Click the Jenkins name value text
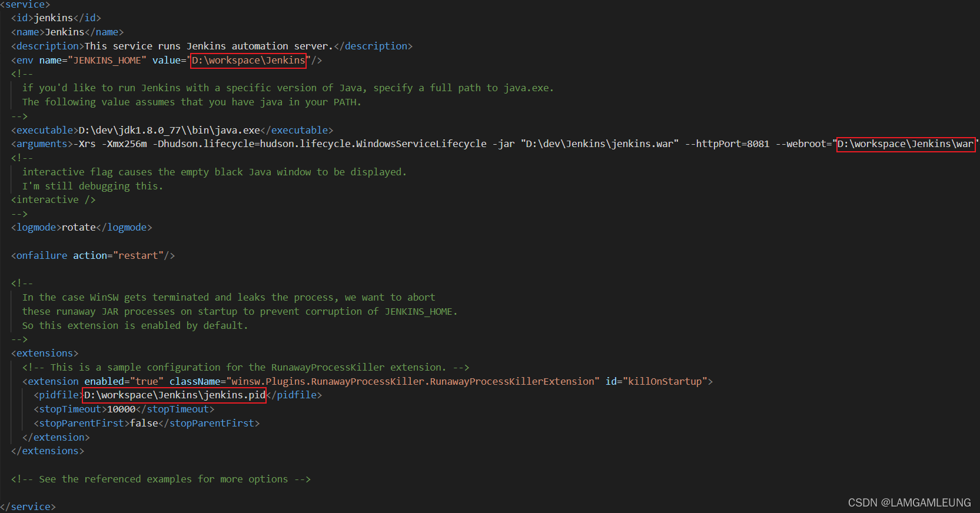The width and height of the screenshot is (980, 513). pos(65,32)
